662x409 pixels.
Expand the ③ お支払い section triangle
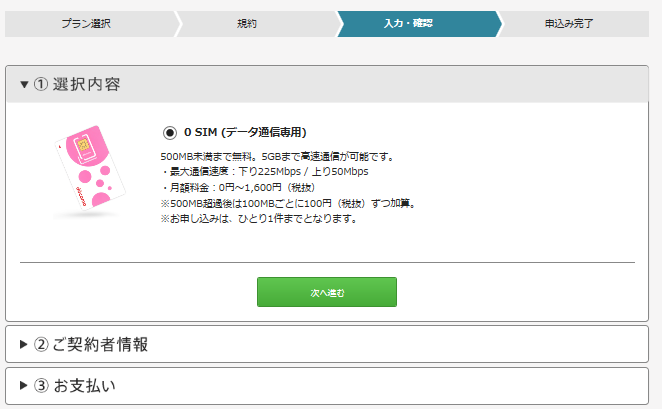click(24, 386)
